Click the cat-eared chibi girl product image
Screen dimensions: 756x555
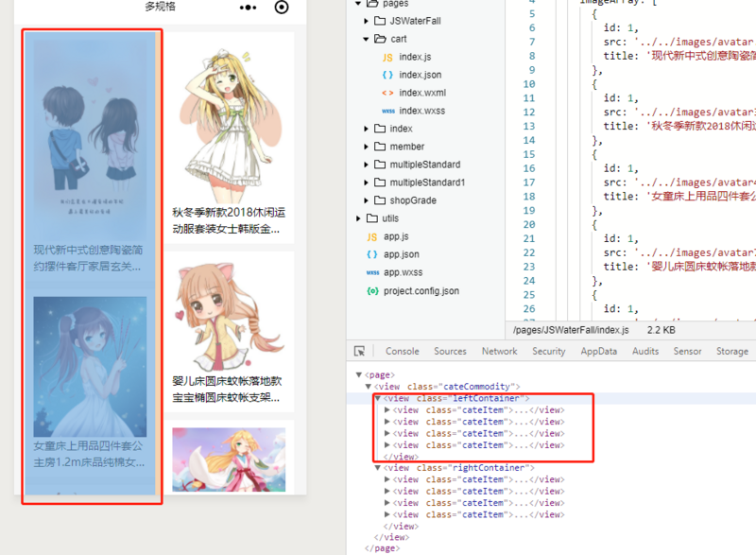tap(229, 316)
